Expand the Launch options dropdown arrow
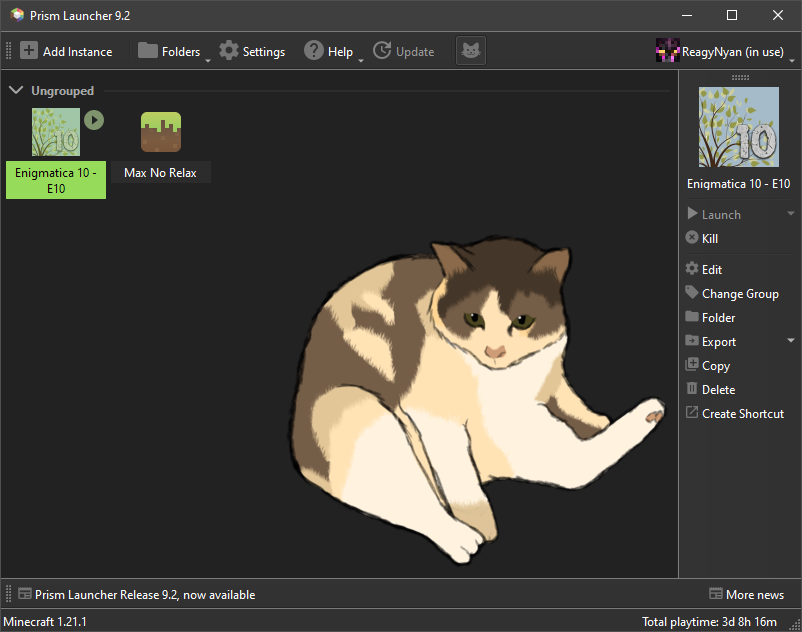This screenshot has height=632, width=802. coord(791,213)
